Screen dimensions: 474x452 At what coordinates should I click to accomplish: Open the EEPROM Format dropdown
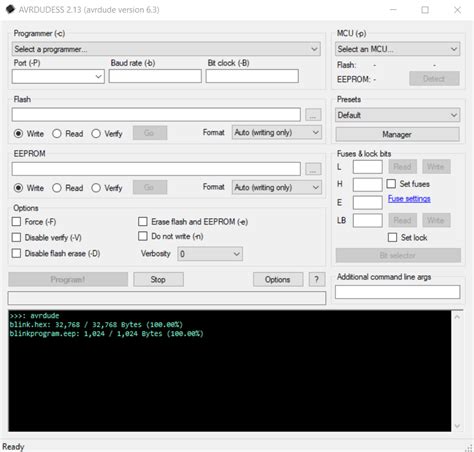277,187
